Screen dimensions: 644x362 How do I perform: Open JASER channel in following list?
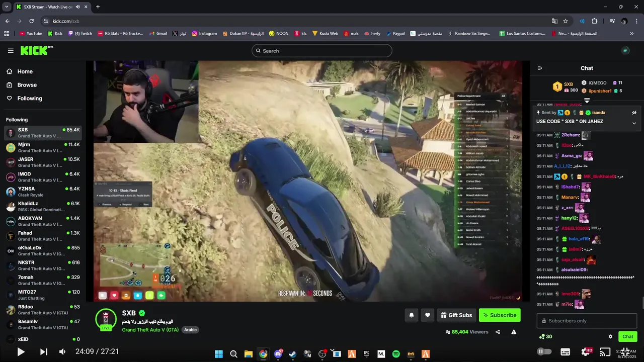43,162
